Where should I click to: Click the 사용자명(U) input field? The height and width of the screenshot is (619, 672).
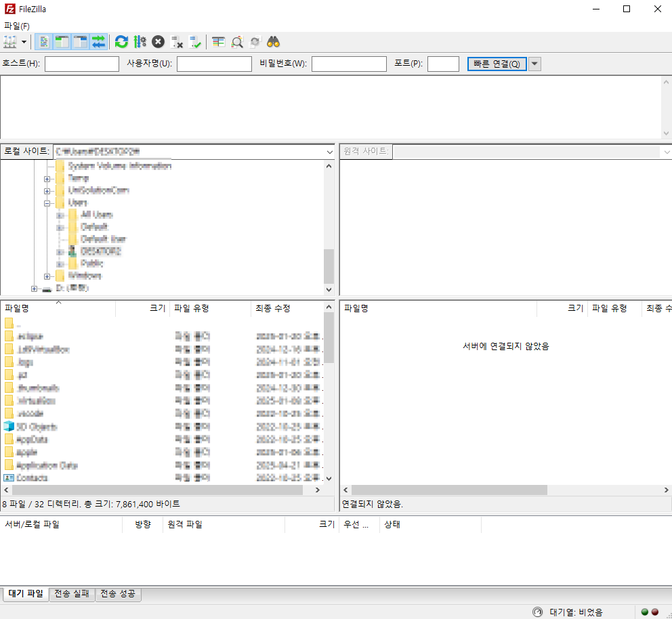click(x=214, y=64)
